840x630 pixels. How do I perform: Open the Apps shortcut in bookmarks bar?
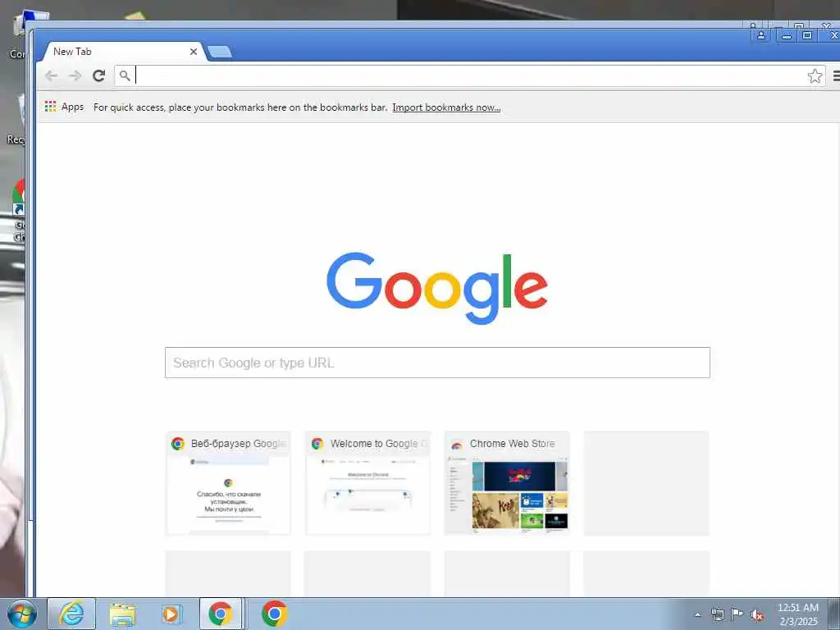pyautogui.click(x=64, y=107)
